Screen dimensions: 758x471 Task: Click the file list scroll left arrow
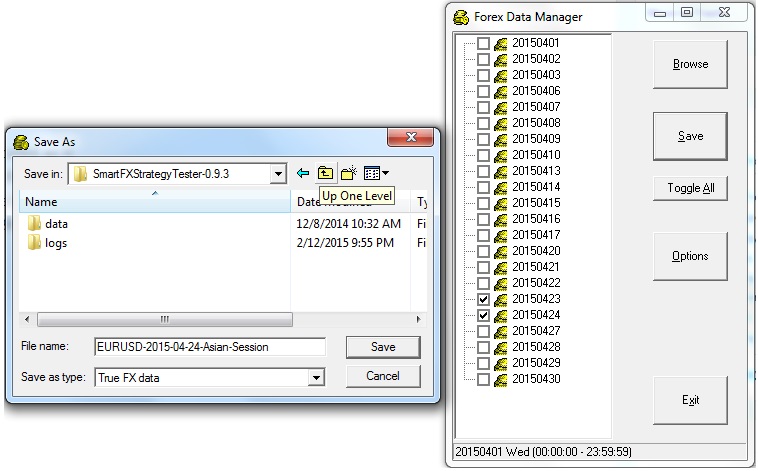click(27, 319)
